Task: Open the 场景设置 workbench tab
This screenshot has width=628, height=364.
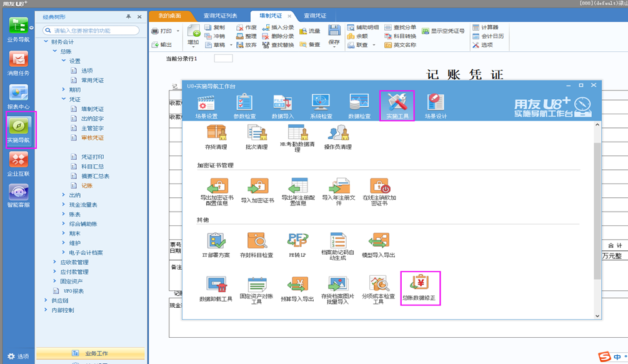Action: click(x=206, y=106)
